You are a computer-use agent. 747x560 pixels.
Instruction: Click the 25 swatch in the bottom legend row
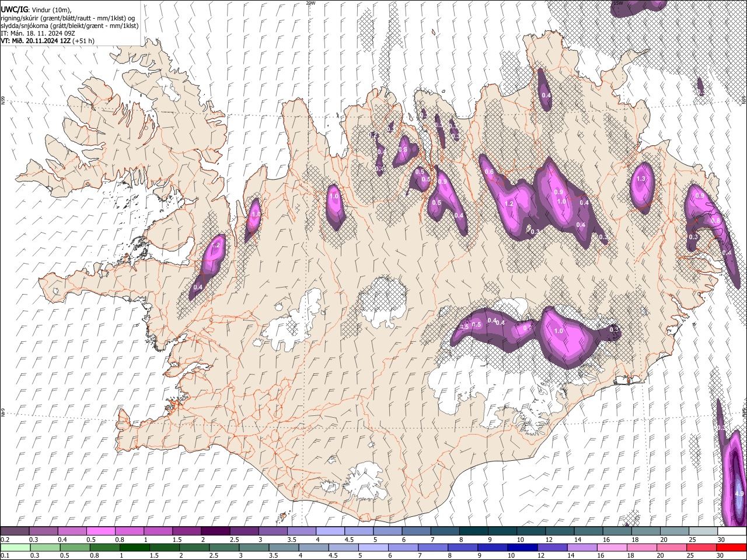pyautogui.click(x=702, y=547)
